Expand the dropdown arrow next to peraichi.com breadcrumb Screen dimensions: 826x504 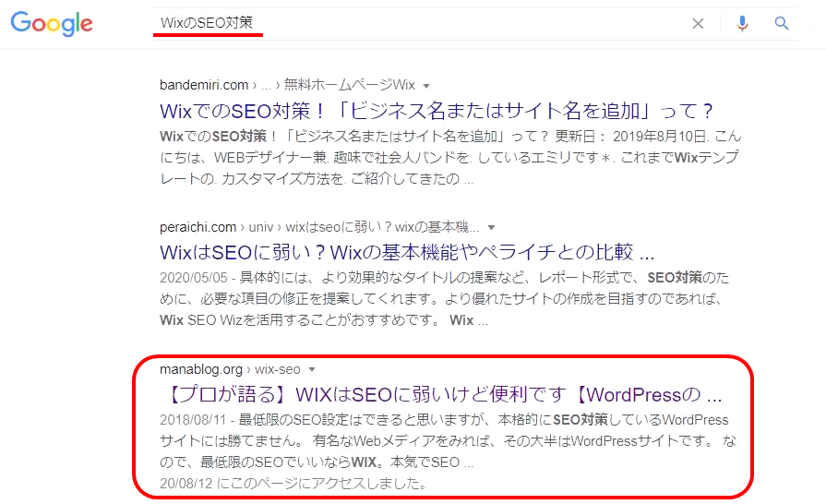coord(492,227)
